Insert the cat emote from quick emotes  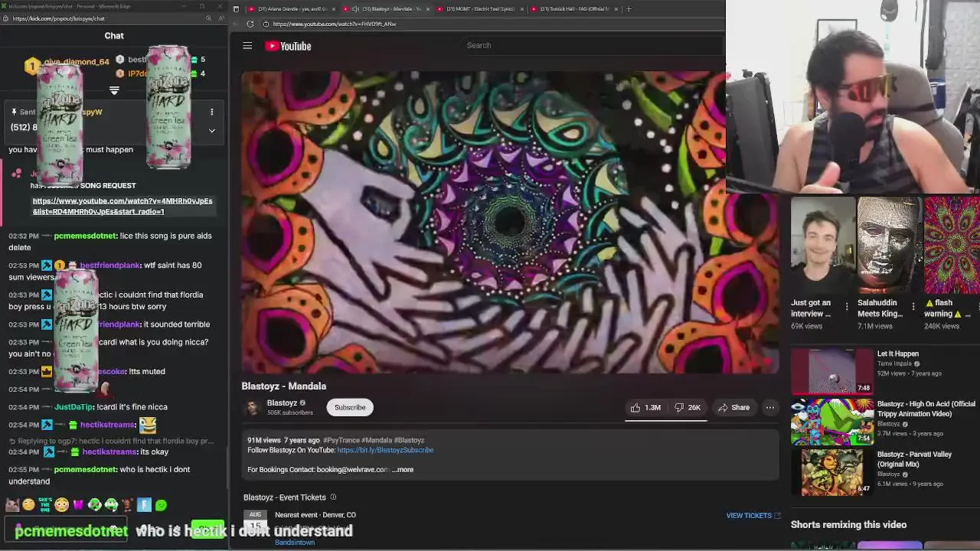12,505
